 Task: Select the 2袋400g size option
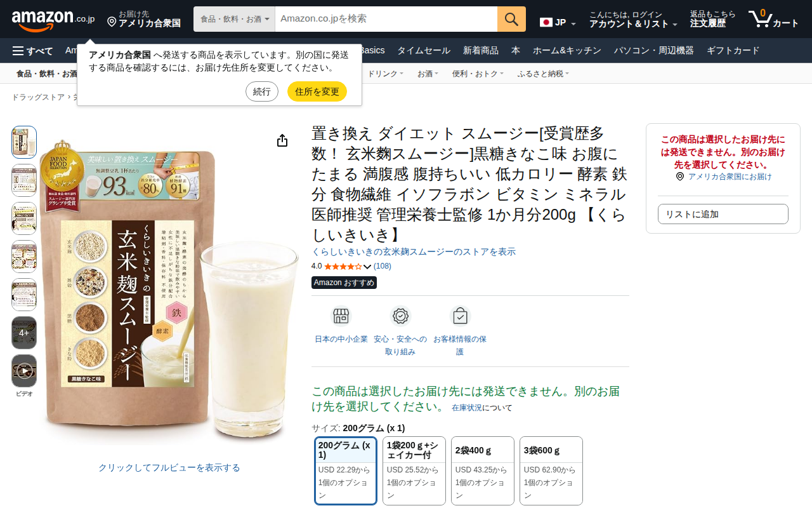[x=483, y=471]
